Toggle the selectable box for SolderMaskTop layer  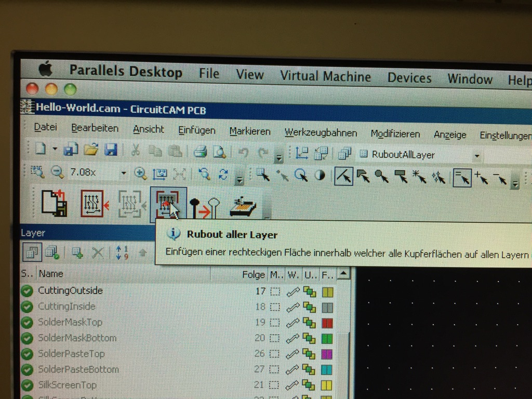(275, 323)
